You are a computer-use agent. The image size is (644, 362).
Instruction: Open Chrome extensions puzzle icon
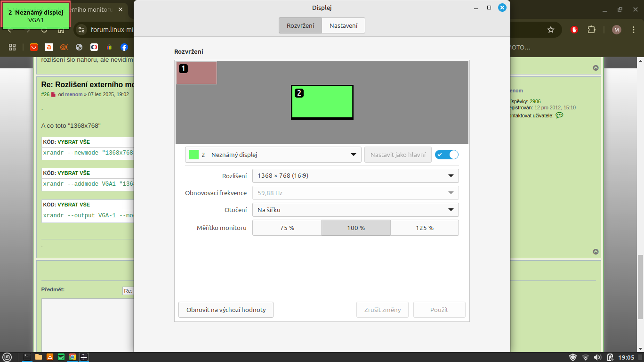(592, 30)
